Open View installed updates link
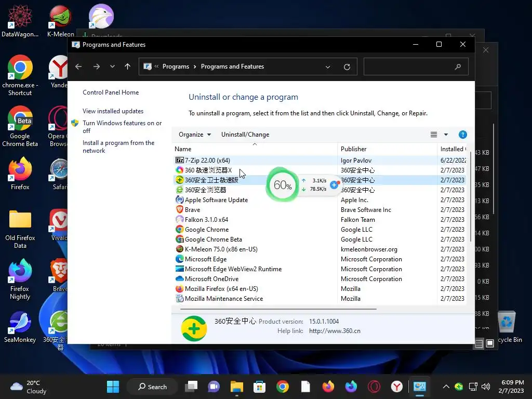Image resolution: width=532 pixels, height=399 pixels. pos(113,111)
